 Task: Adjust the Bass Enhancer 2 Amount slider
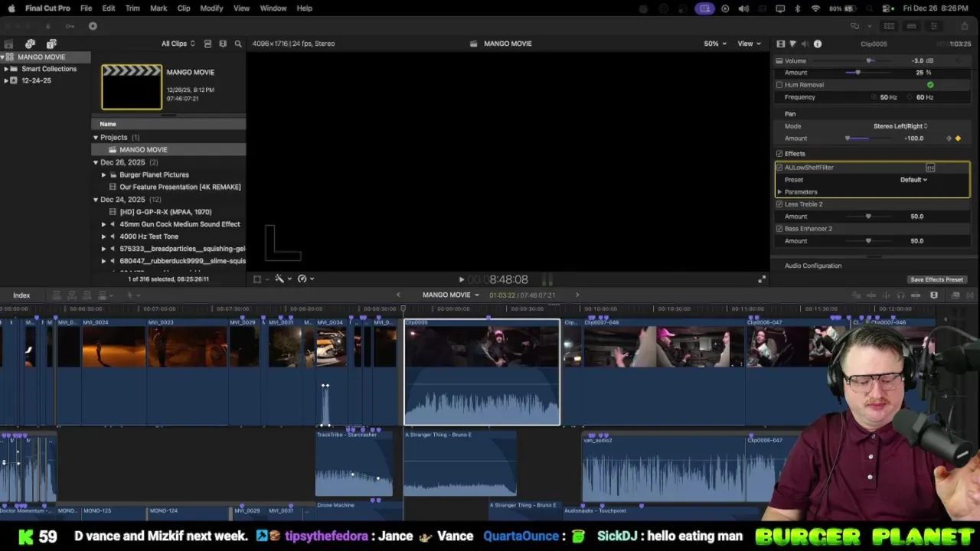tap(867, 241)
